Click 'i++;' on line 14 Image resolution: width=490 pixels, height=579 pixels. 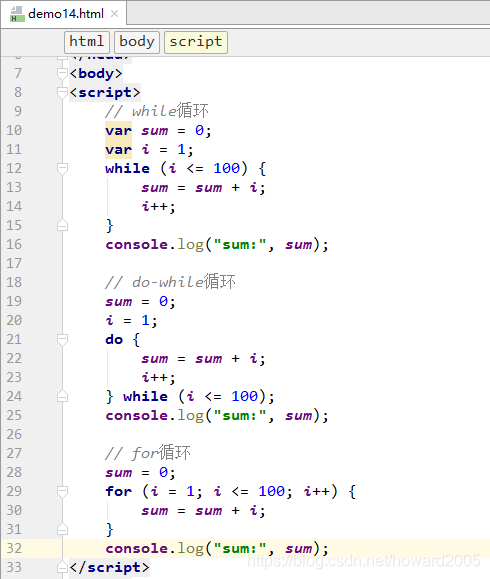tap(158, 206)
